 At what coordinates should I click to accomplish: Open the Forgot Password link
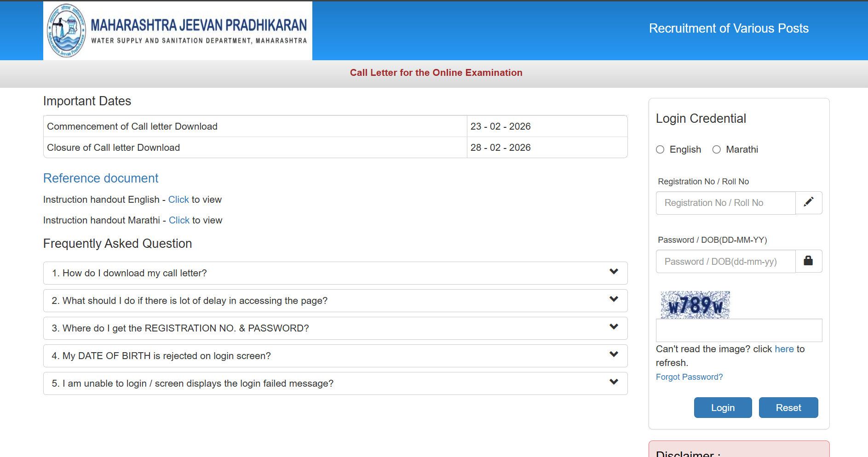[689, 377]
